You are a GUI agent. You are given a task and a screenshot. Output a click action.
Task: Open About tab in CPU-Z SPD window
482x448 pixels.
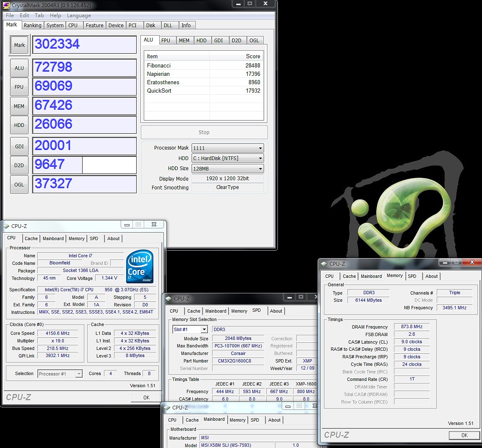pyautogui.click(x=276, y=311)
